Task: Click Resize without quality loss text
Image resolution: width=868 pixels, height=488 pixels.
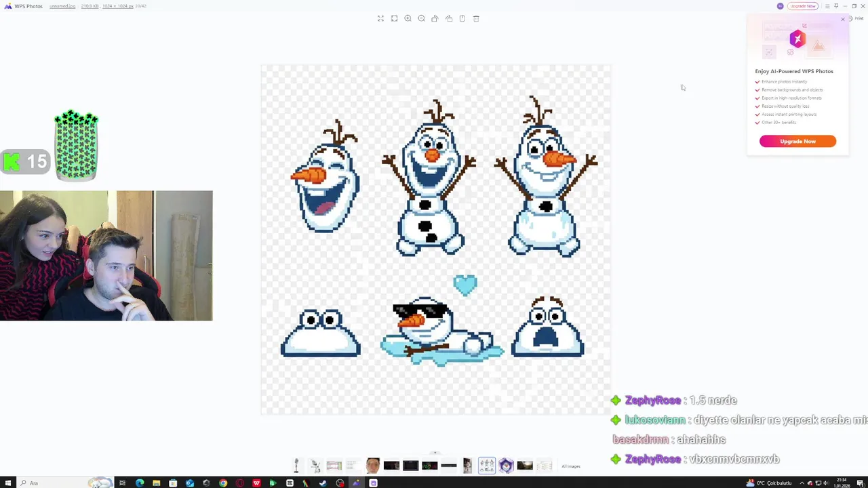Action: [785, 106]
